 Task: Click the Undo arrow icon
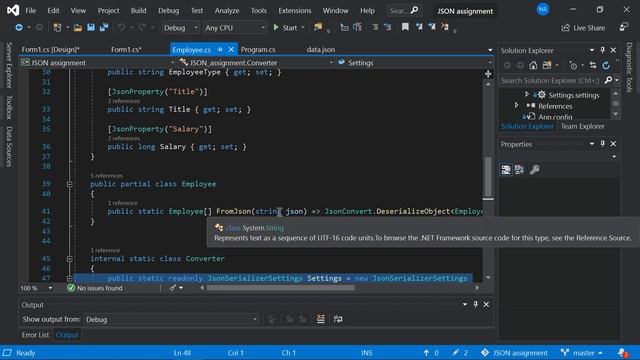tap(121, 27)
